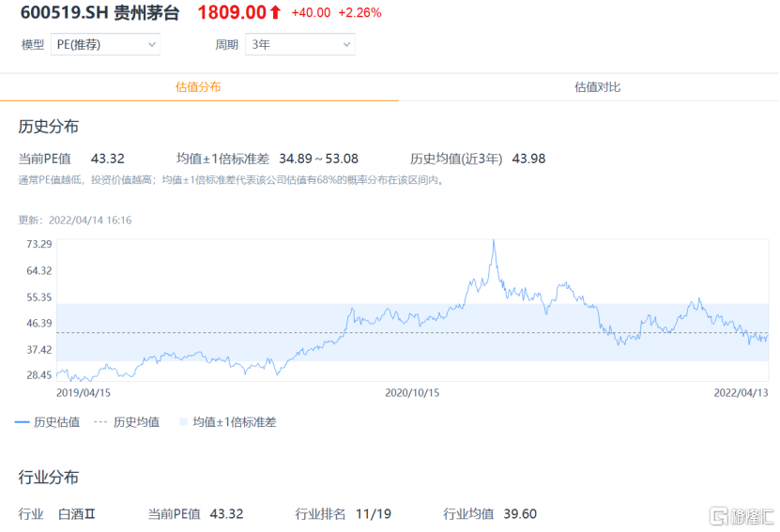This screenshot has width=780, height=532.
Task: Toggle the 历史估值 legend series
Action: (x=47, y=422)
